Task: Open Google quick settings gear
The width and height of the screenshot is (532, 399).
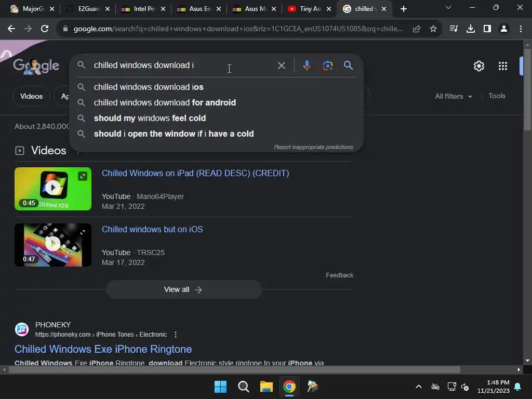Action: [x=478, y=66]
